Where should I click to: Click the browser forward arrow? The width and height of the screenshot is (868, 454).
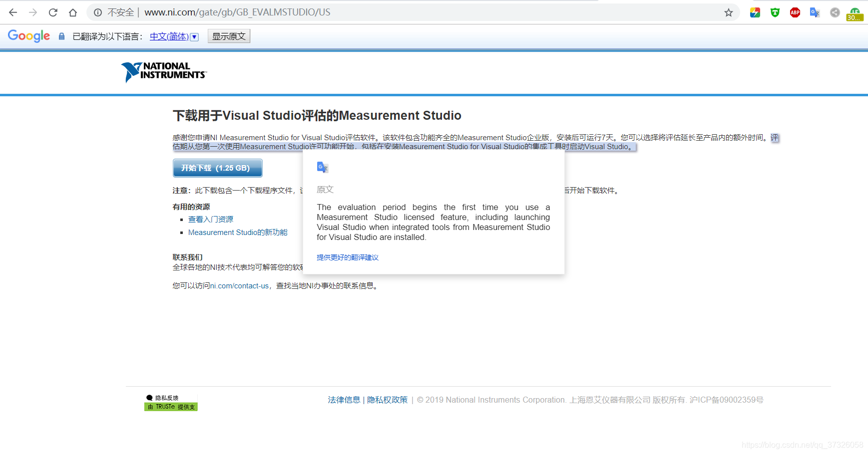[x=33, y=12]
